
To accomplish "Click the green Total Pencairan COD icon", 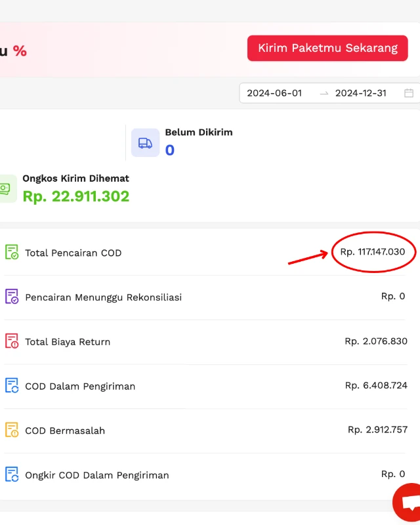I will [12, 252].
